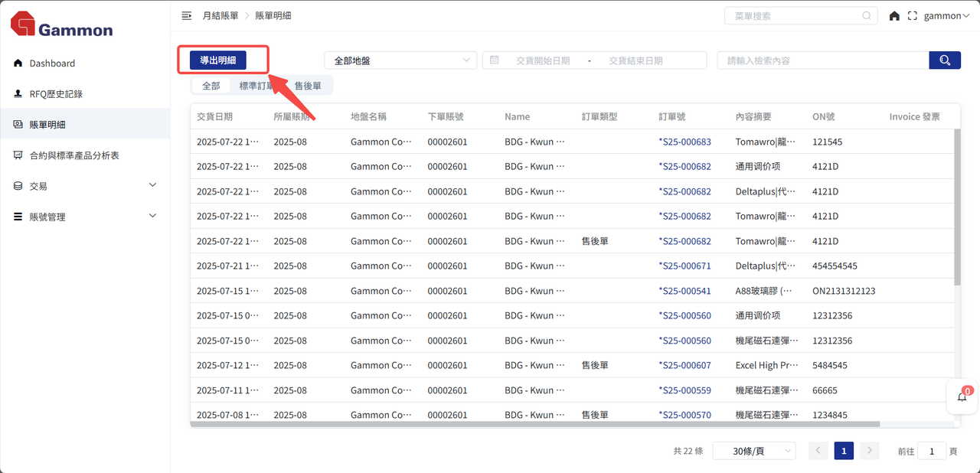The width and height of the screenshot is (980, 473).
Task: Open the gammon user account menu
Action: pos(946,15)
